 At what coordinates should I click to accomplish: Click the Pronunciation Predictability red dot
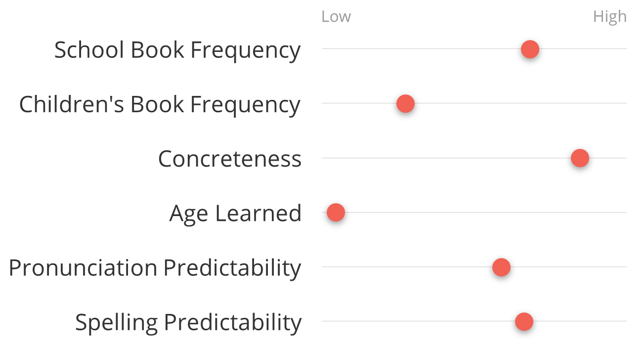[x=501, y=267]
